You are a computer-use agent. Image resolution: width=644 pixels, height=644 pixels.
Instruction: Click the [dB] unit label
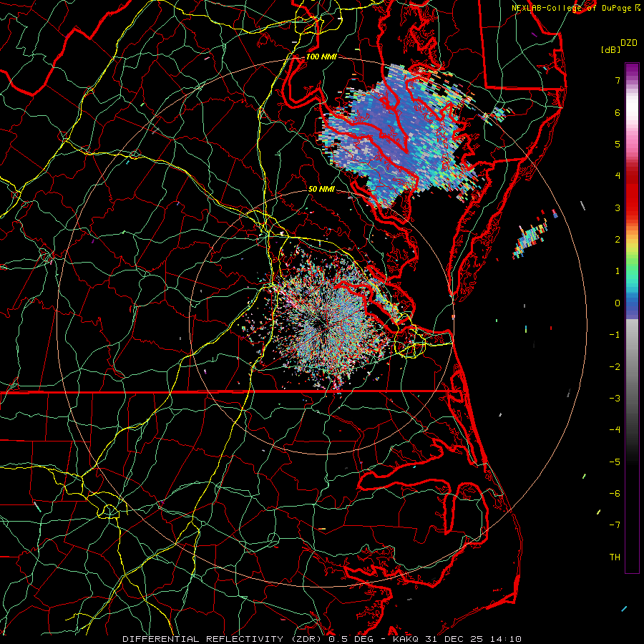tap(610, 49)
